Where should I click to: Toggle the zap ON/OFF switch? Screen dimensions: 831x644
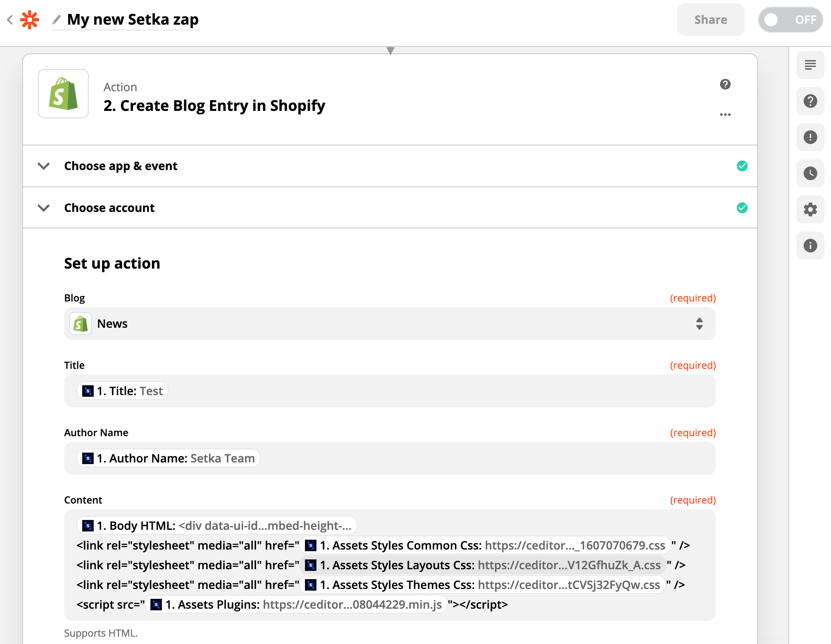pos(790,20)
